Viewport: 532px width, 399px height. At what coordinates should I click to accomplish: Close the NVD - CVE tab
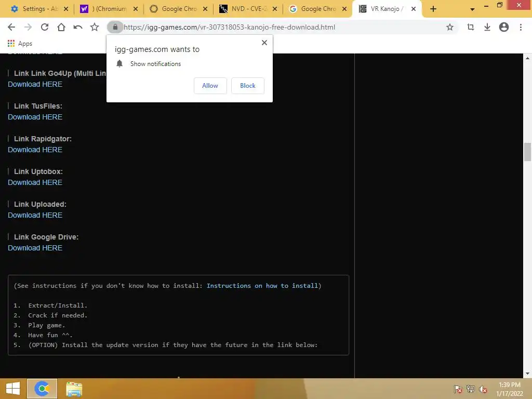point(275,9)
